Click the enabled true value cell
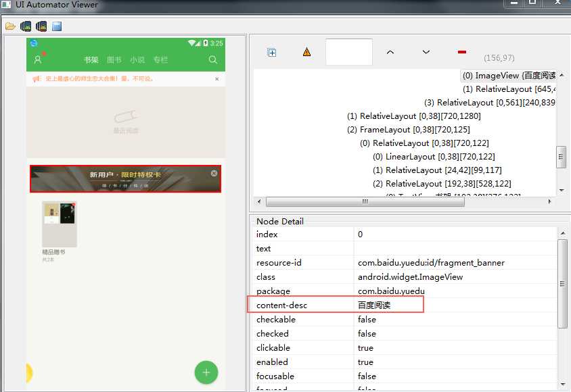571x392 pixels. (x=455, y=362)
